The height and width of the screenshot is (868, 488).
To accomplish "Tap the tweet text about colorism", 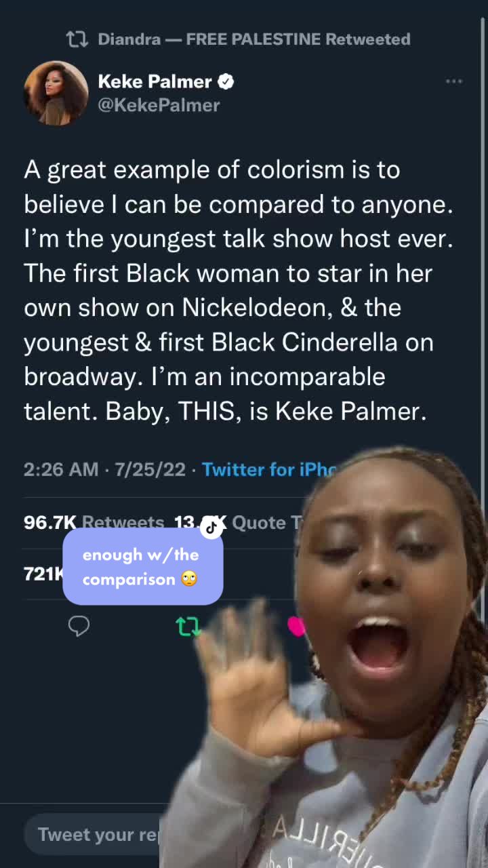I will (237, 290).
